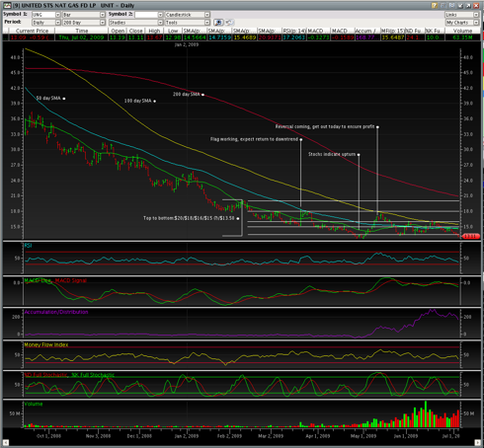Click the MFI(p:15) column header

click(392, 31)
